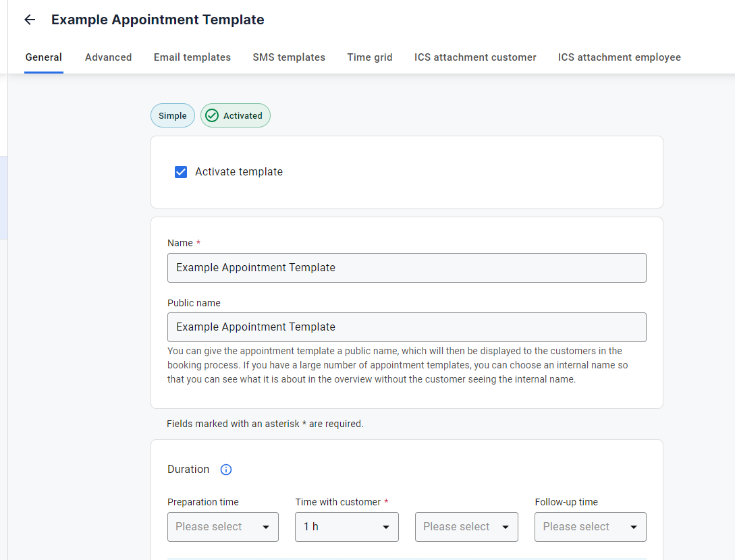Click the Preparation time label
The image size is (735, 560).
pos(203,502)
